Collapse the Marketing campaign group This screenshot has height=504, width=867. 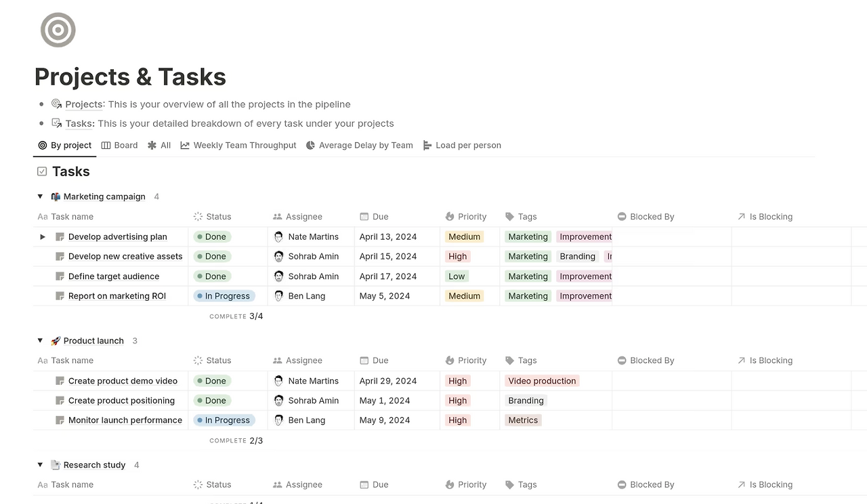click(x=40, y=196)
